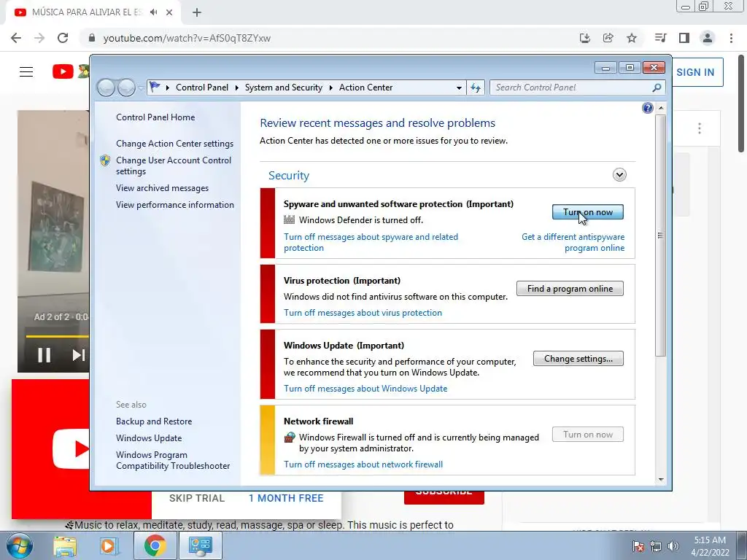Viewport: 747px width, 560px height.
Task: Open Chrome media controls icon
Action: 660,38
